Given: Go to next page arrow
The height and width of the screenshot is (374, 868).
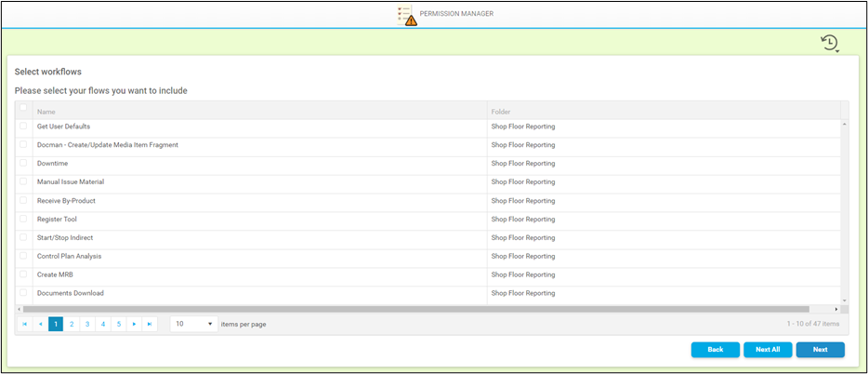Looking at the screenshot, I should point(133,324).
